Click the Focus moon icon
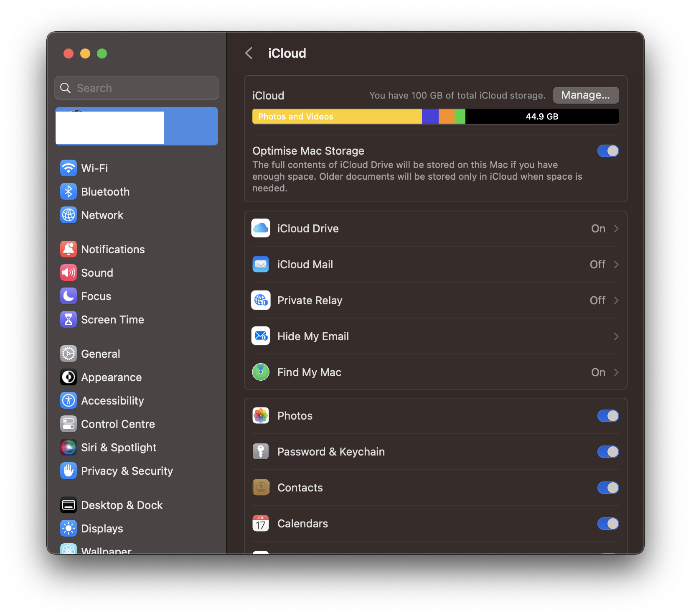 pyautogui.click(x=69, y=296)
